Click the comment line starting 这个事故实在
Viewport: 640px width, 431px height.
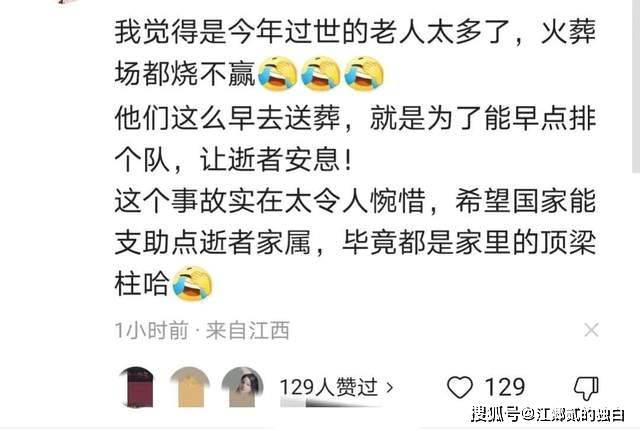[355, 201]
